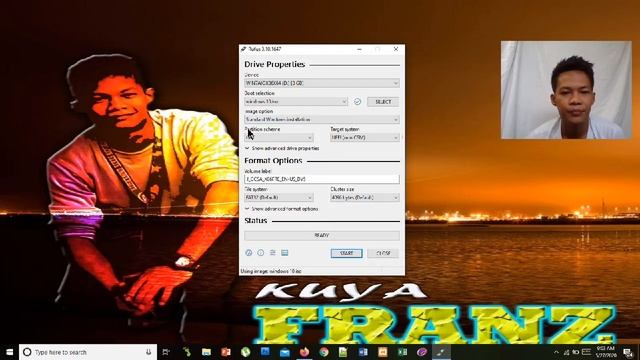Close Rufus with the title bar X

point(396,49)
